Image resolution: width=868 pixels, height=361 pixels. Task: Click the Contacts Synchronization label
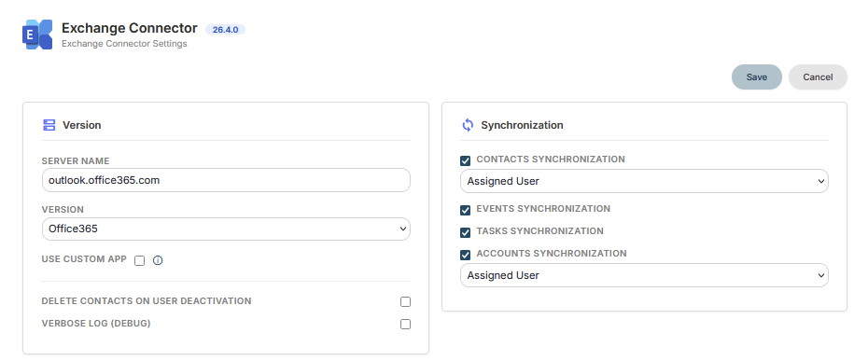pos(551,160)
